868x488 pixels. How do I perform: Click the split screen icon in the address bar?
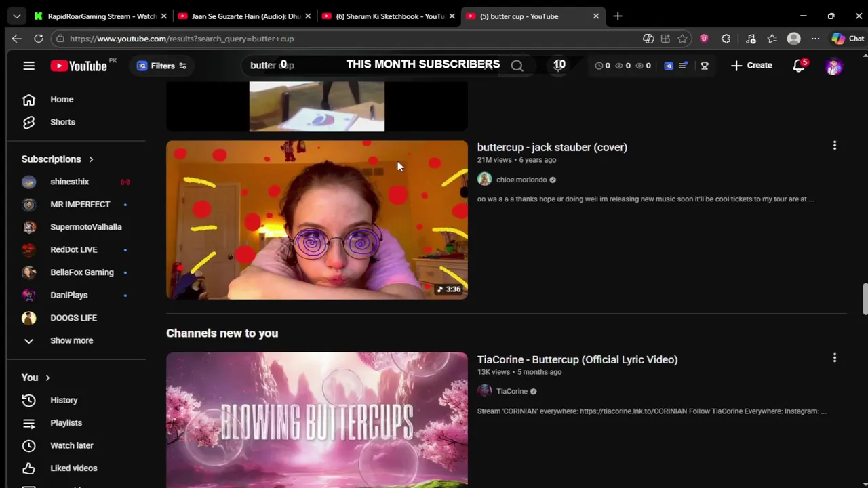click(x=665, y=39)
